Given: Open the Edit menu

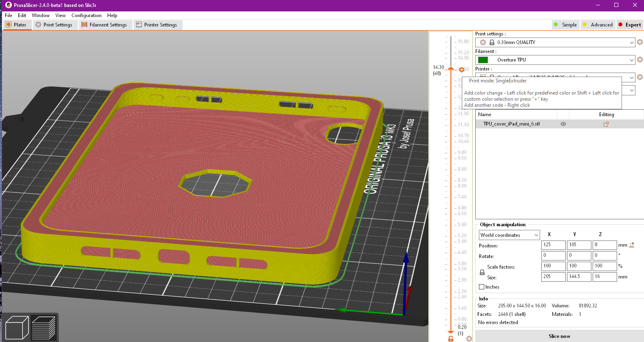Looking at the screenshot, I should [x=22, y=15].
